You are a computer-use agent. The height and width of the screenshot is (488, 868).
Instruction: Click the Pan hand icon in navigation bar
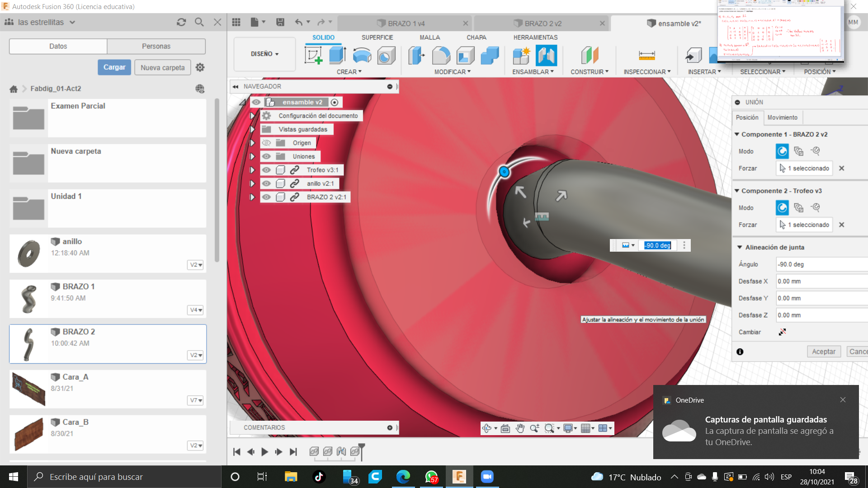pos(520,428)
